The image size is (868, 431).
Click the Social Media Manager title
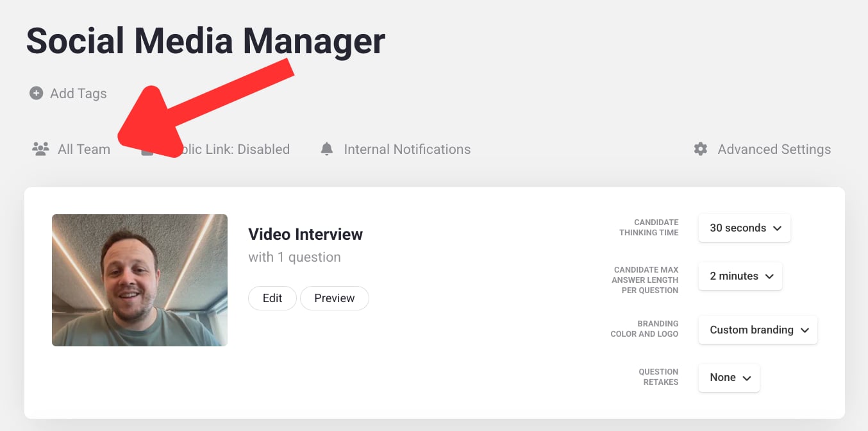point(206,41)
